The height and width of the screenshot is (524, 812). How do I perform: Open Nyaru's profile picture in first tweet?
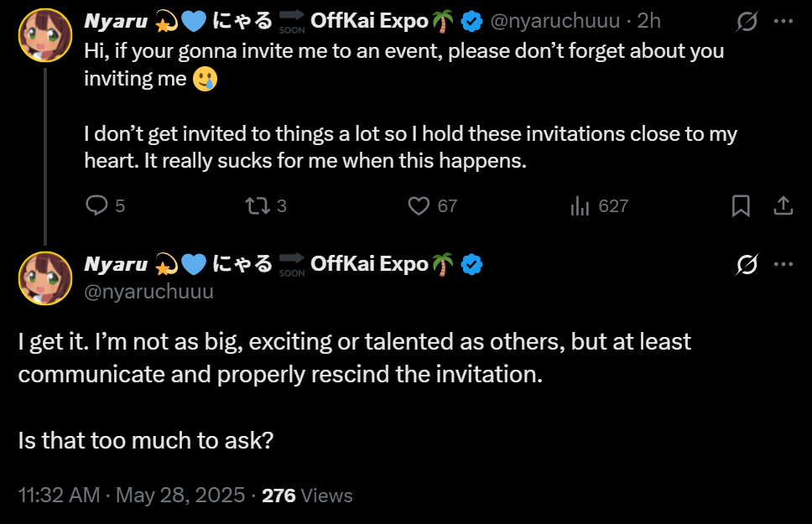45,36
